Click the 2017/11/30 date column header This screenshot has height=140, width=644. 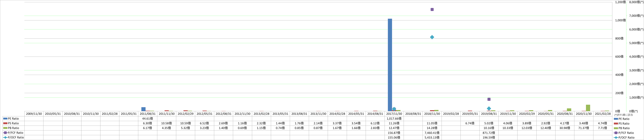(x=394, y=114)
